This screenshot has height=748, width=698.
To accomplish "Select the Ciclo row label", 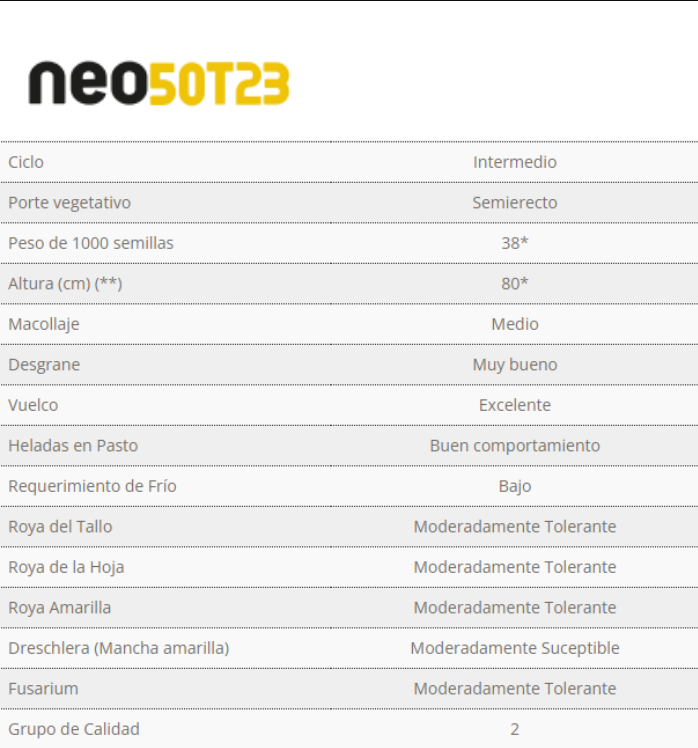I will [26, 162].
